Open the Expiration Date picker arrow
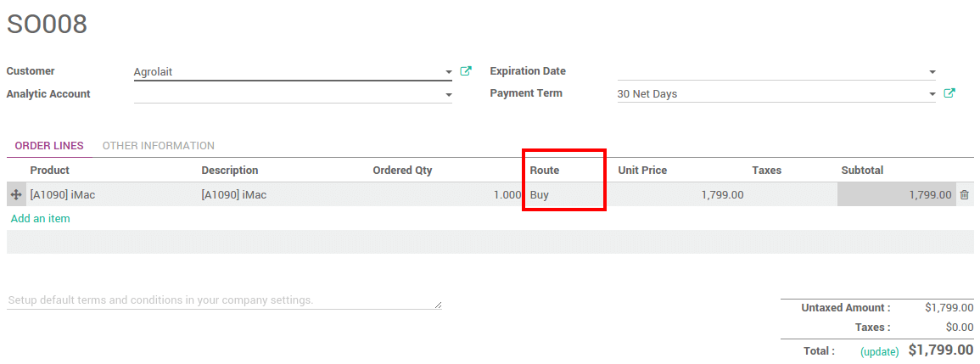Image resolution: width=980 pixels, height=364 pixels. [932, 72]
